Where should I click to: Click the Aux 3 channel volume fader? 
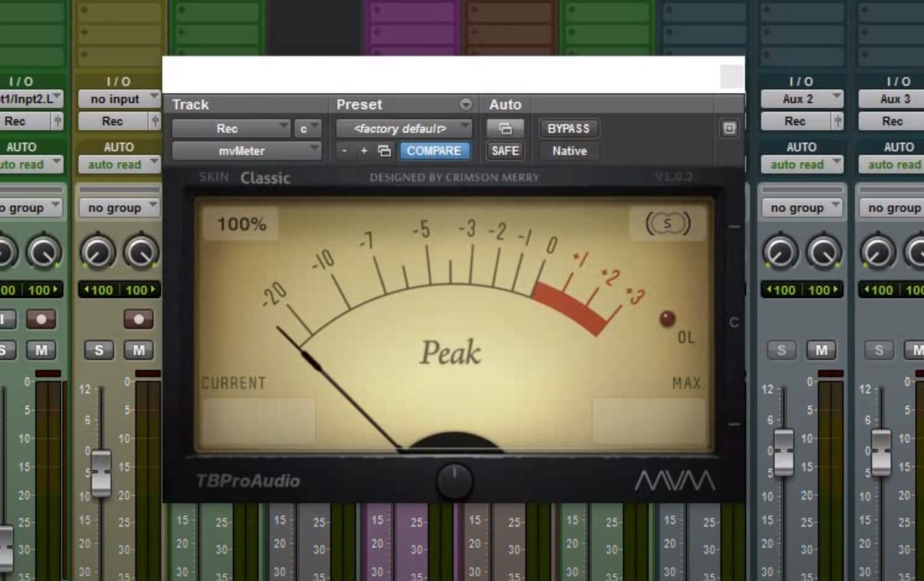(x=881, y=453)
